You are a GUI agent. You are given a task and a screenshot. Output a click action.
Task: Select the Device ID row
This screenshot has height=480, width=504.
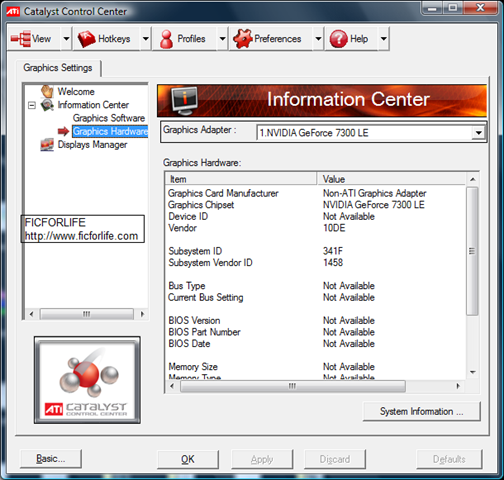315,216
